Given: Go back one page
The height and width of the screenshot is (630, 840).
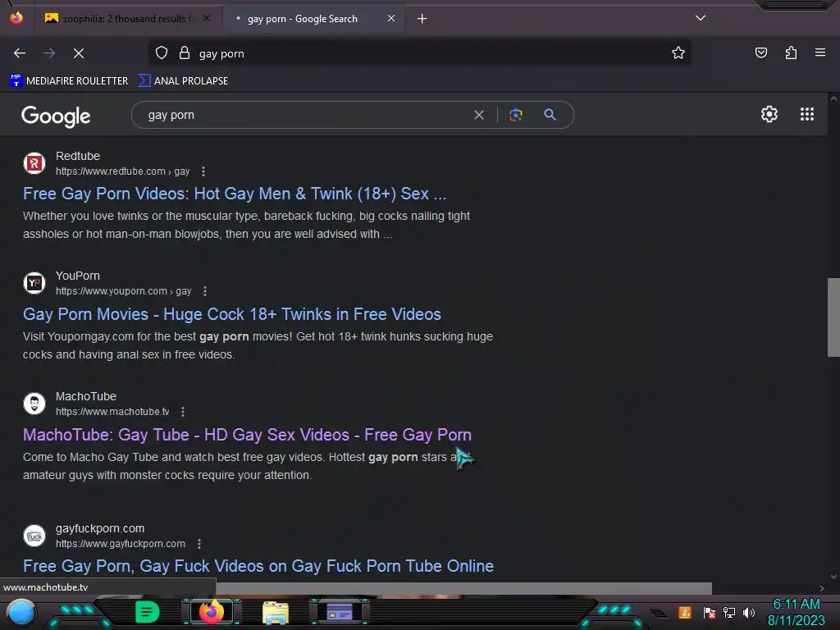Looking at the screenshot, I should click(20, 53).
